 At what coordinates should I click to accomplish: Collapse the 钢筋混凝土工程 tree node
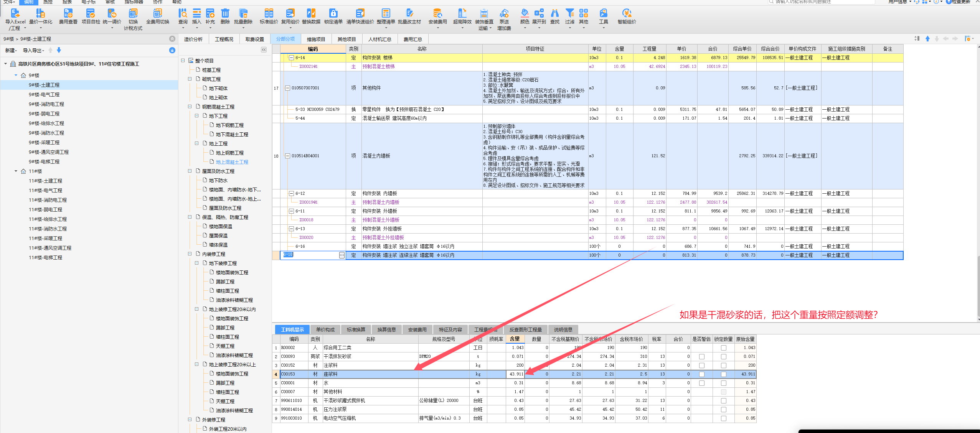click(190, 107)
